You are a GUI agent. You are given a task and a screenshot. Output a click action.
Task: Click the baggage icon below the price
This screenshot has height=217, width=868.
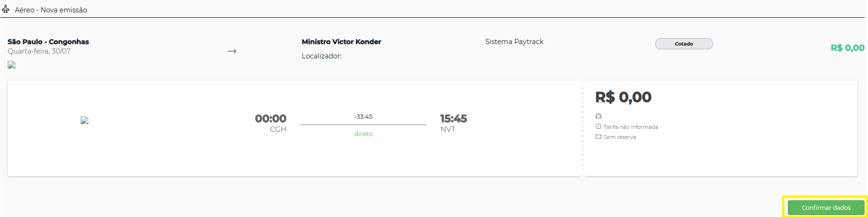(598, 116)
